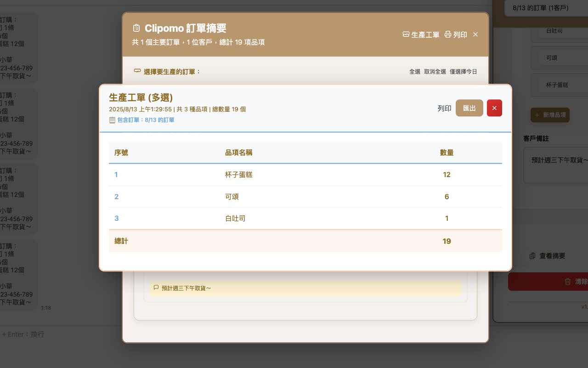Select all orders with 全選
588x368 pixels.
coord(414,72)
